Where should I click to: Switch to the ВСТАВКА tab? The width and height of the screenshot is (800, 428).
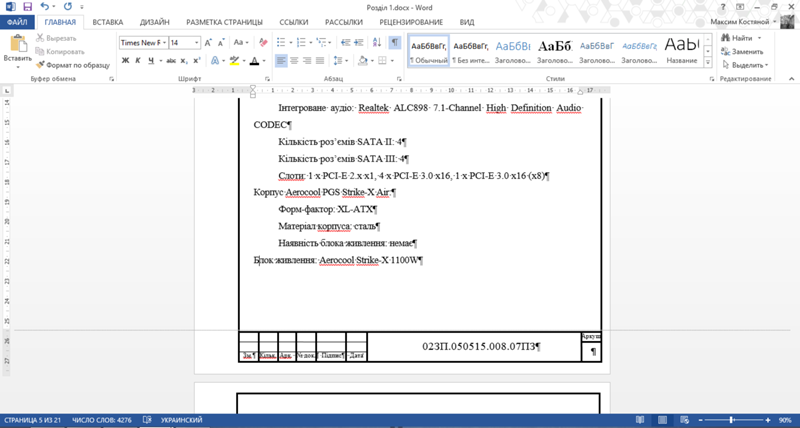coord(108,22)
